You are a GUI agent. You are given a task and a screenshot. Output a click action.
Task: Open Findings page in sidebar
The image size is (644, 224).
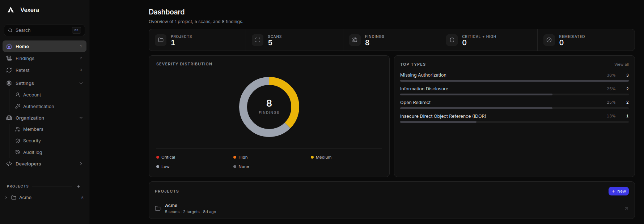coord(45,58)
